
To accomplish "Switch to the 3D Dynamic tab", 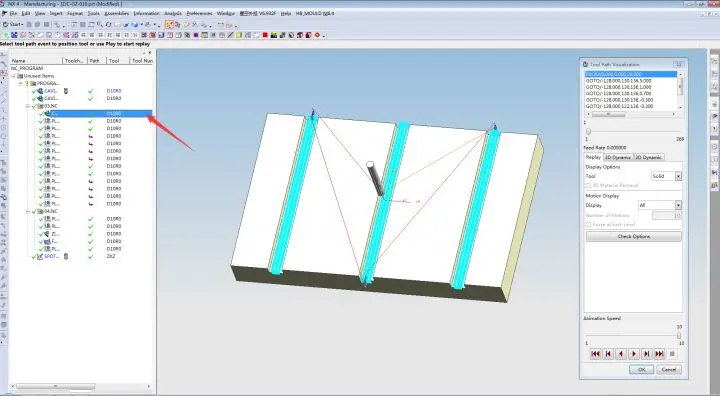I will point(618,157).
